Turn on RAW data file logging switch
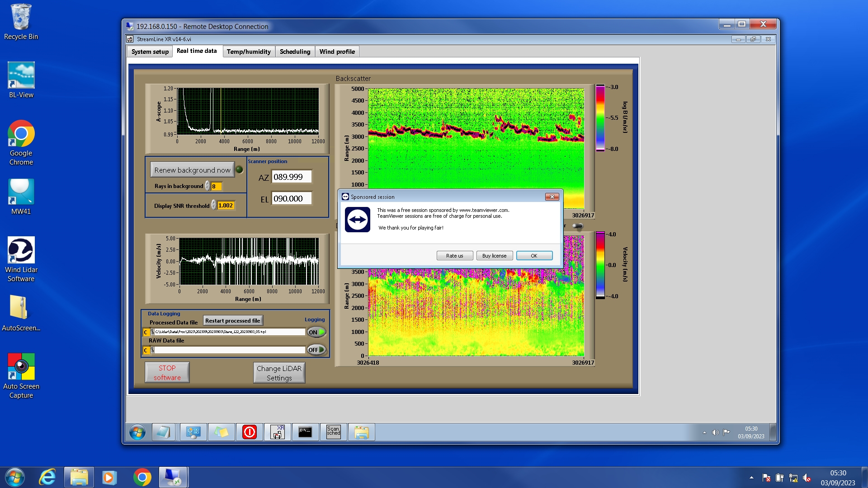This screenshot has width=868, height=488. tap(316, 350)
